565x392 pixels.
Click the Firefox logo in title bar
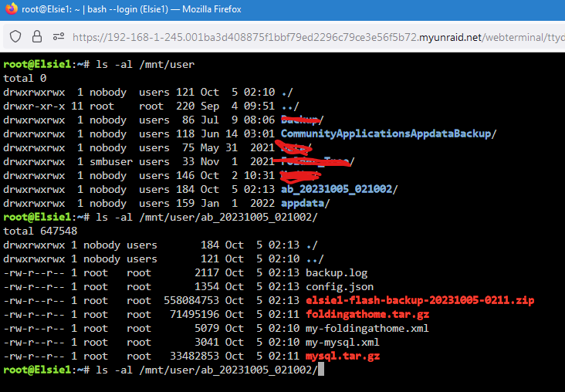(x=11, y=8)
